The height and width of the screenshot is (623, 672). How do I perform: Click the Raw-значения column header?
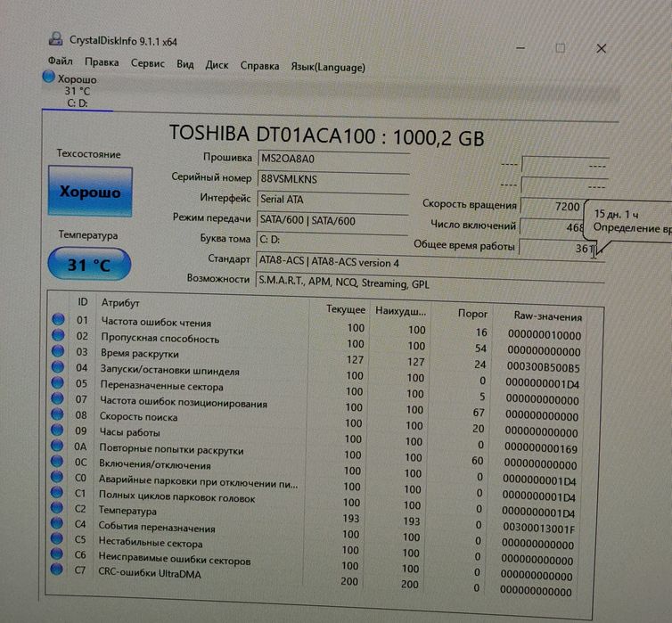[x=548, y=316]
